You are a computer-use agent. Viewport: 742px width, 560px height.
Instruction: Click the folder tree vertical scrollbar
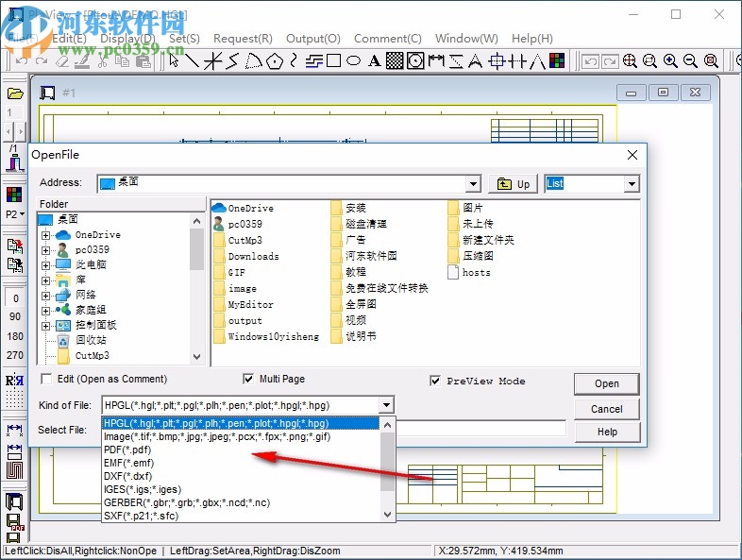click(x=197, y=288)
